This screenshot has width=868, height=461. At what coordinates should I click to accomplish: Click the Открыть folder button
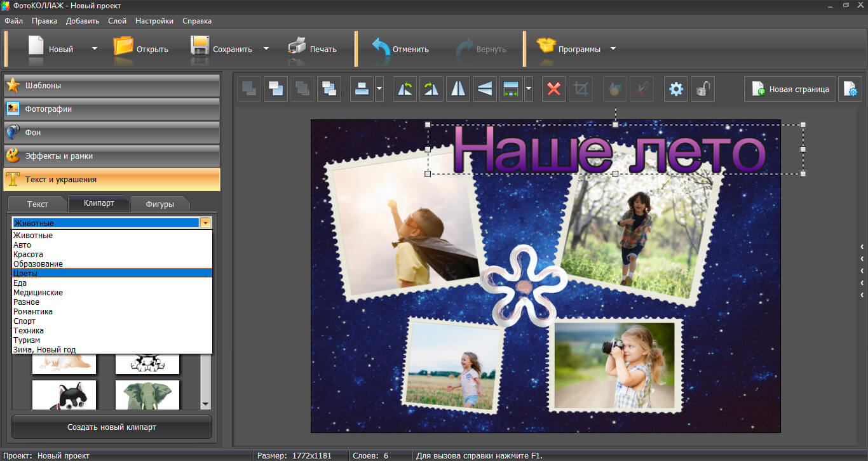(x=141, y=49)
